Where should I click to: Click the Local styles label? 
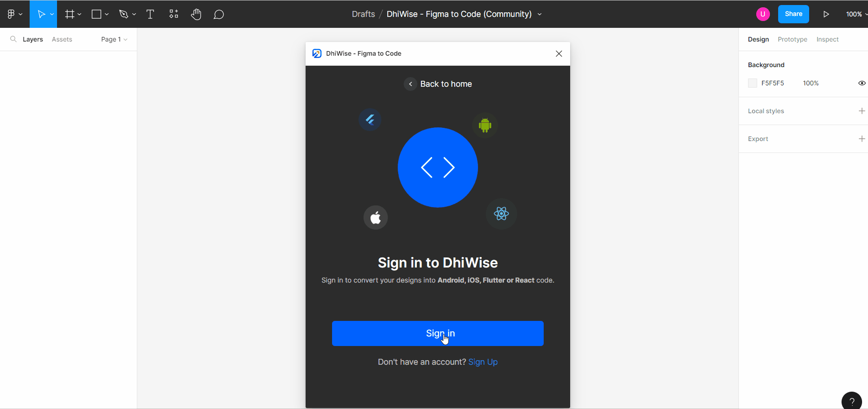[x=766, y=111]
